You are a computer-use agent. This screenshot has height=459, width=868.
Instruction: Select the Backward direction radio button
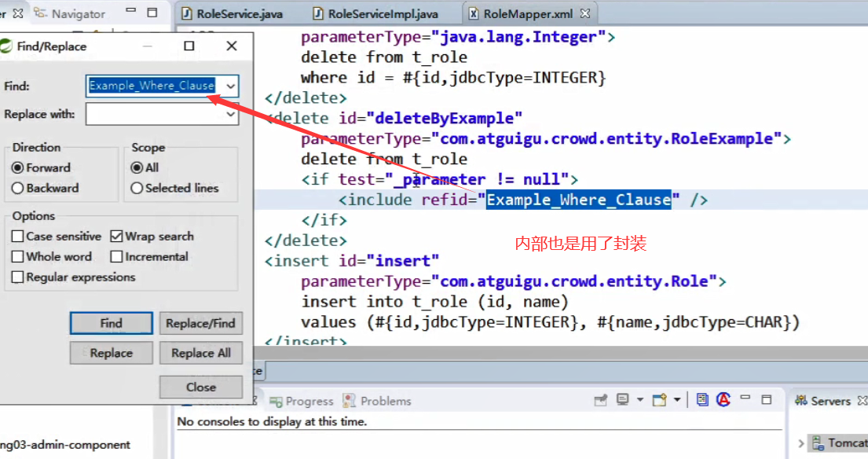(18, 189)
